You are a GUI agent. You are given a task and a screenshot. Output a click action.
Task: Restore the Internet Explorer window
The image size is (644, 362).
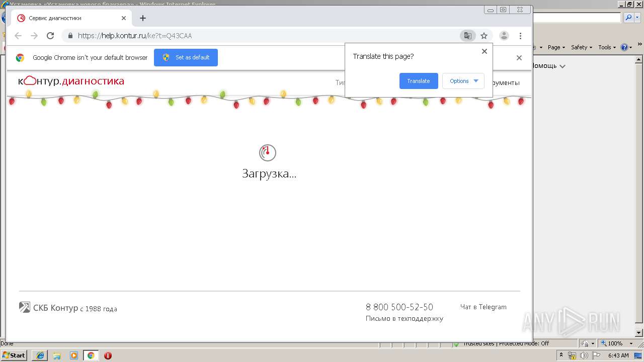pyautogui.click(x=629, y=4)
